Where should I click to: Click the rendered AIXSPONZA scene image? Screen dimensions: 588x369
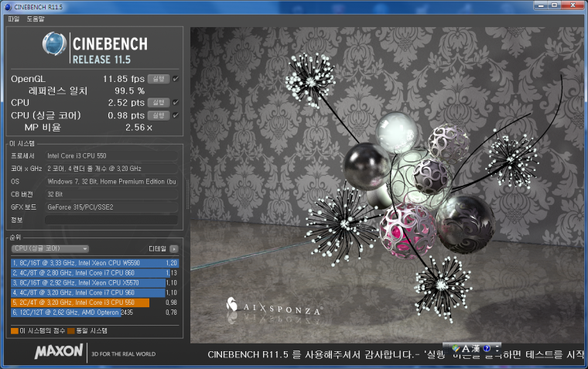(x=387, y=185)
